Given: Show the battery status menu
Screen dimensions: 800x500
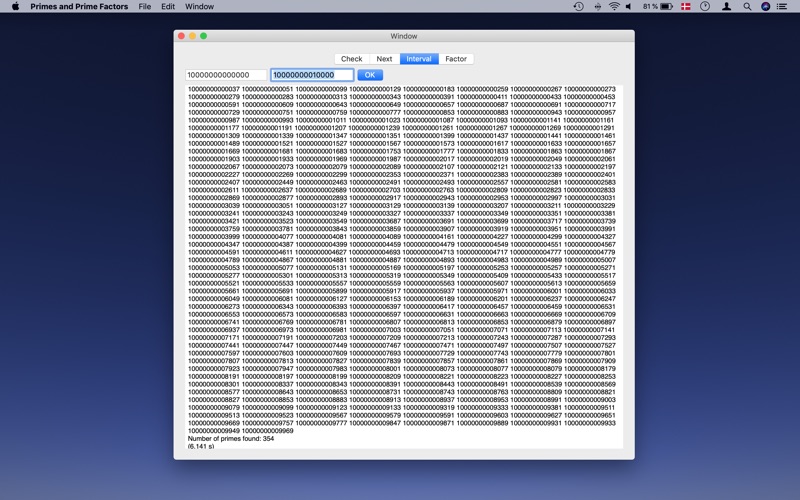Looking at the screenshot, I should (658, 7).
